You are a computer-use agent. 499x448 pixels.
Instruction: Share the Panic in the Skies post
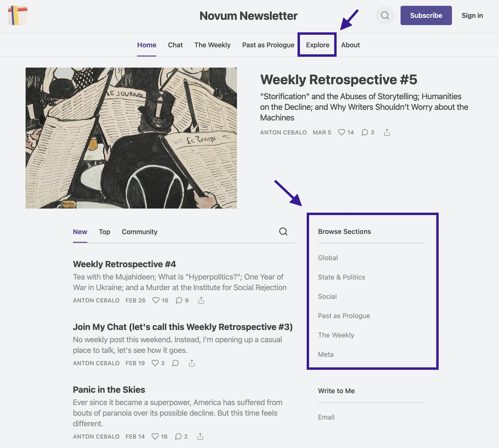pyautogui.click(x=200, y=436)
